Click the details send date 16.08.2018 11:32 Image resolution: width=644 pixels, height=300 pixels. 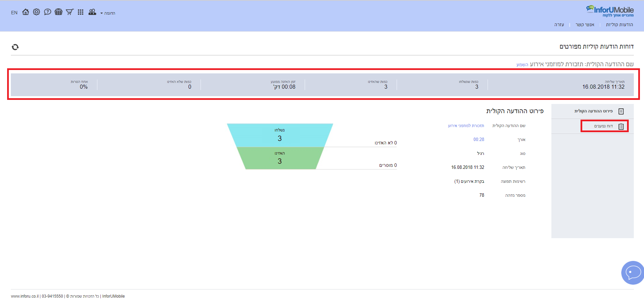point(468,167)
